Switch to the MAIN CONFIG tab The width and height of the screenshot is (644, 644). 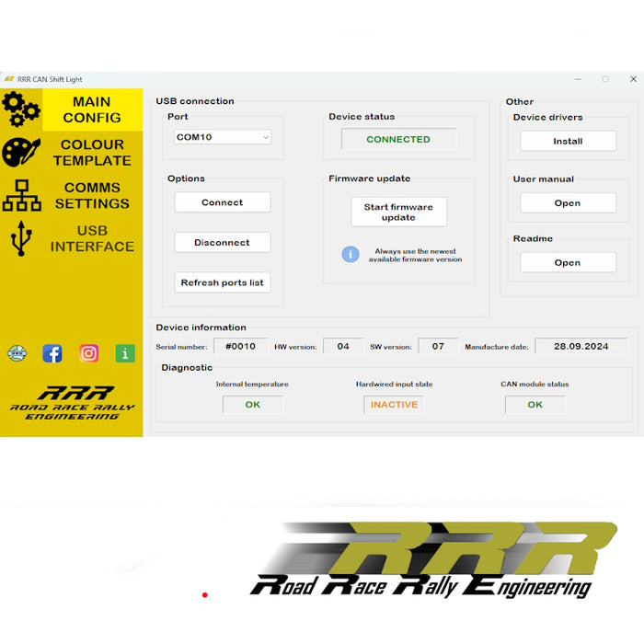click(x=92, y=109)
